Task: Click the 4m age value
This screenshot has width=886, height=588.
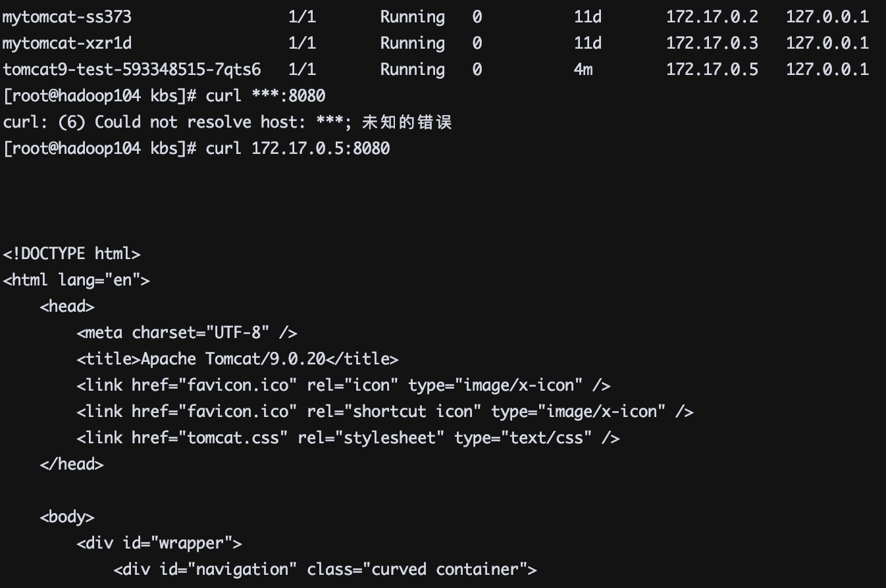Action: (x=583, y=69)
